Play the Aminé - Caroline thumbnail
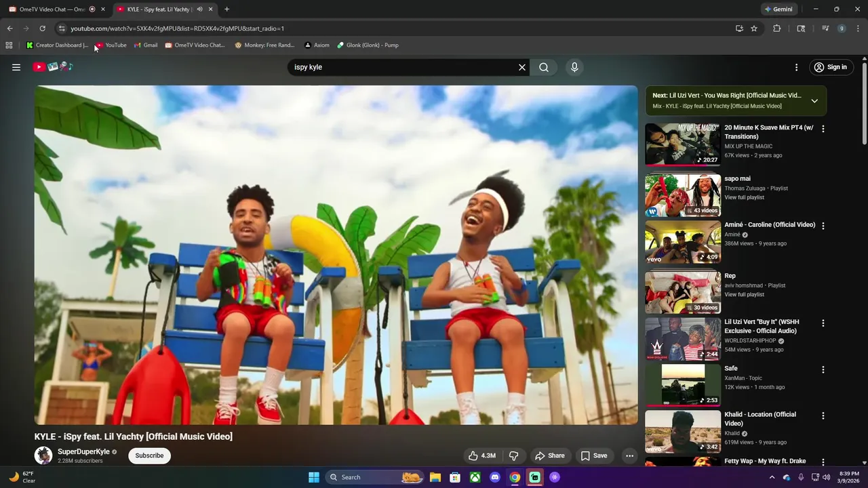Screen dimensions: 868x488 tap(683, 242)
